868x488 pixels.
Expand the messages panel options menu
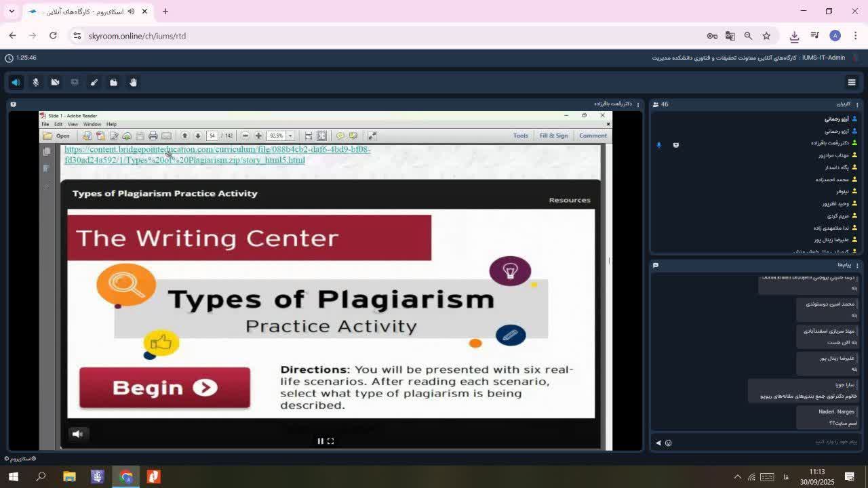(x=857, y=265)
